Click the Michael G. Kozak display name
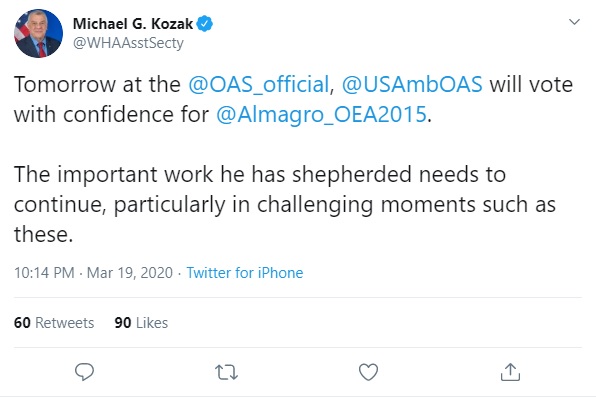Viewport: 596px width, 398px height. (x=133, y=24)
